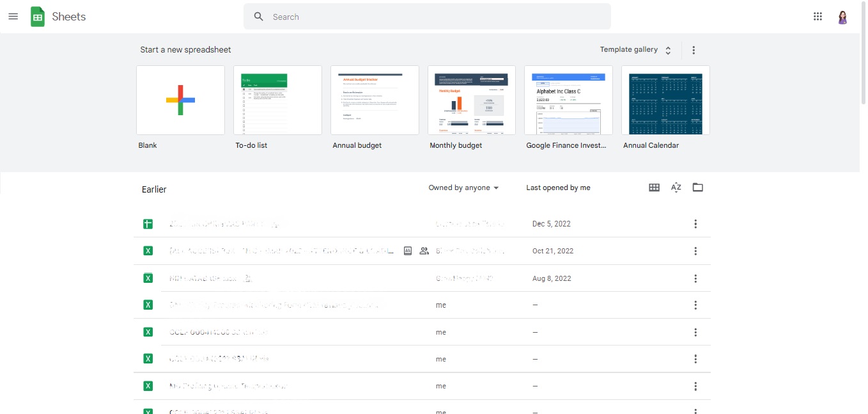
Task: Click the 'To-do list' caption text
Action: pos(251,146)
